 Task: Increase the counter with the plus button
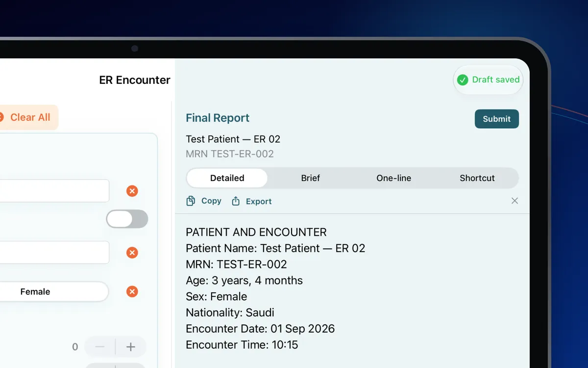[x=131, y=347]
